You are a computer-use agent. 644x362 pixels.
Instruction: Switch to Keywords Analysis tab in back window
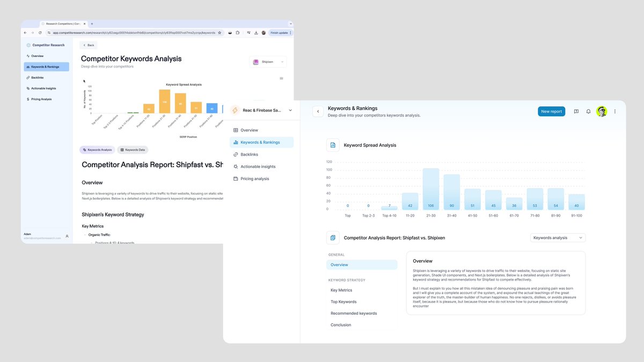coord(97,150)
